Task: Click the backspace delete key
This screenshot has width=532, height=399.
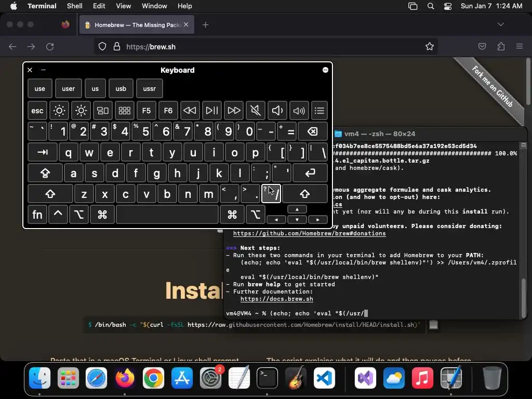Action: tap(312, 131)
